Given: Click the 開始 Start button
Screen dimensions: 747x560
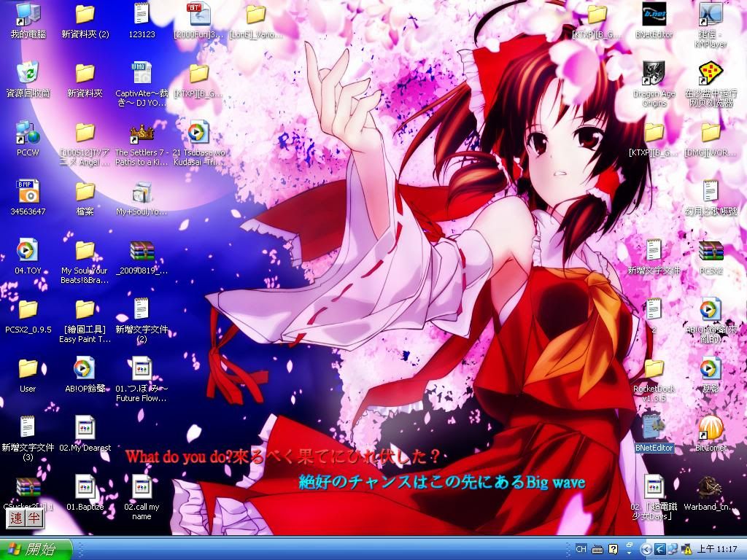Looking at the screenshot, I should tap(36, 549).
